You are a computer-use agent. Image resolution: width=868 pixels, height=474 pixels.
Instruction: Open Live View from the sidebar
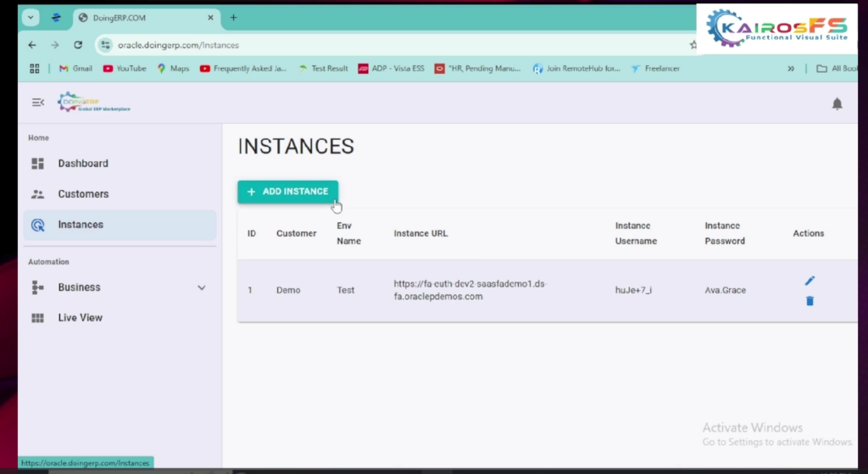tap(80, 318)
